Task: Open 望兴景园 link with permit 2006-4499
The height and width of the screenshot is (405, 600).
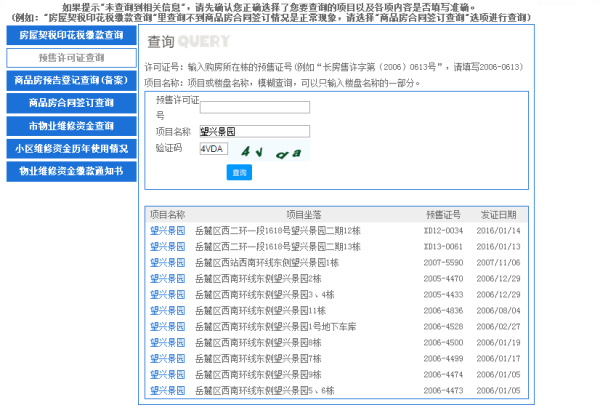Action: tap(167, 358)
